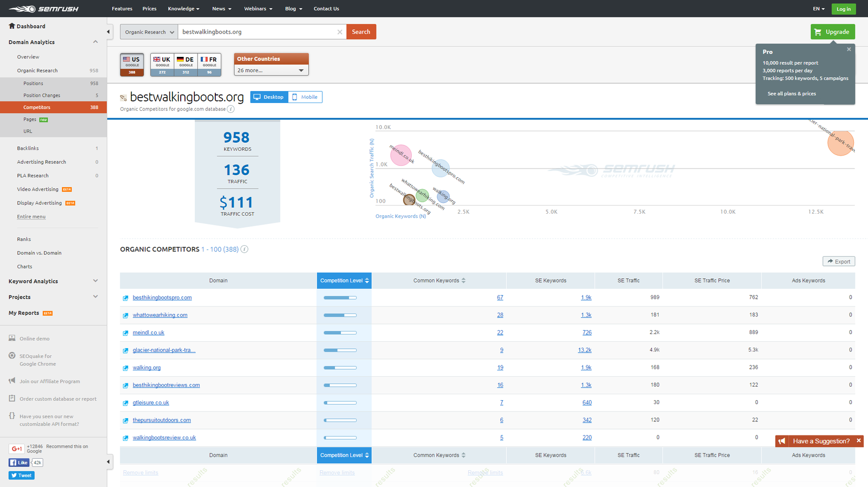Click the info icon beside Organic Competitors heading
The height and width of the screenshot is (487, 868).
pos(244,249)
